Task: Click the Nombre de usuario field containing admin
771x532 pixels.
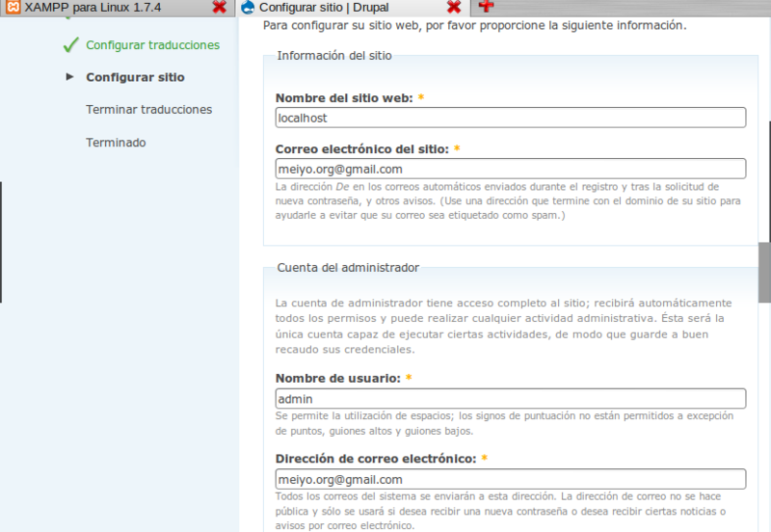Action: tap(510, 398)
